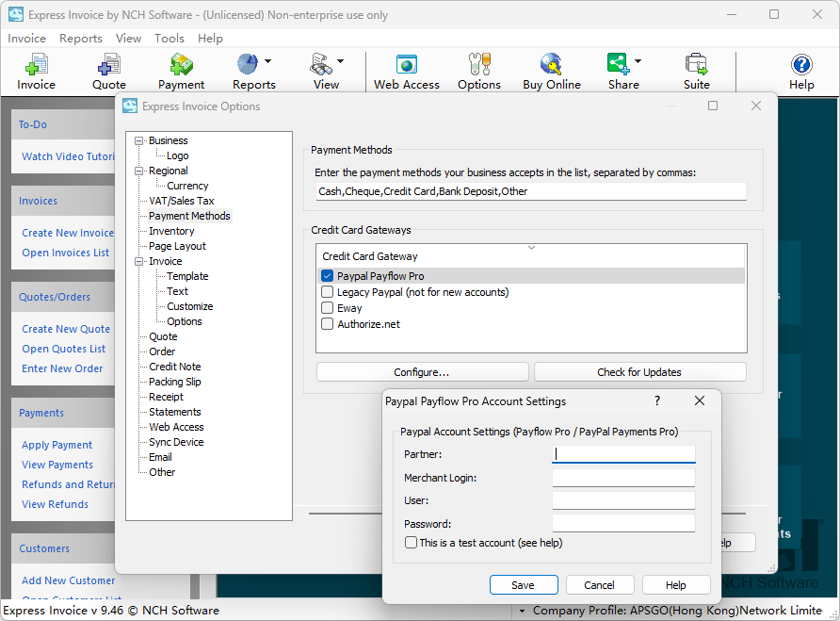Enable Legacy Paypal gateway checkbox
This screenshot has width=840, height=621.
pyautogui.click(x=328, y=292)
